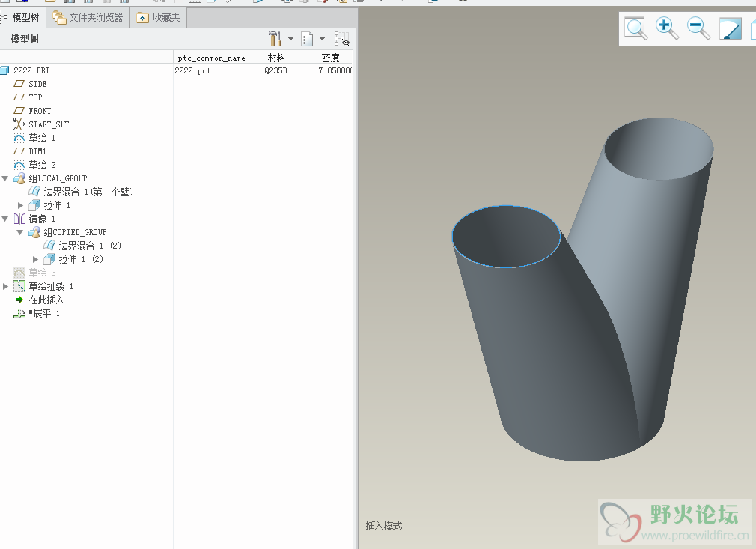Click the Repaint icon in graphics toolbar
The width and height of the screenshot is (756, 549).
(x=730, y=29)
